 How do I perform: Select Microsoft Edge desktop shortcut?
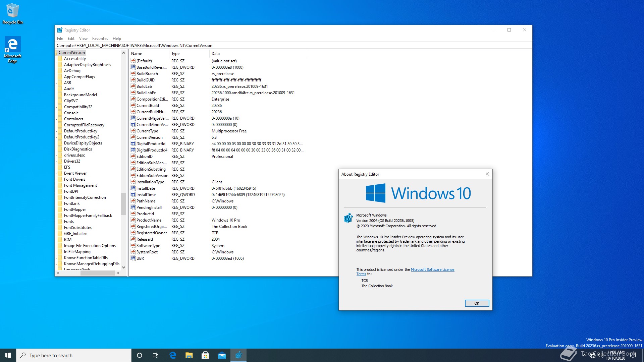[x=12, y=50]
